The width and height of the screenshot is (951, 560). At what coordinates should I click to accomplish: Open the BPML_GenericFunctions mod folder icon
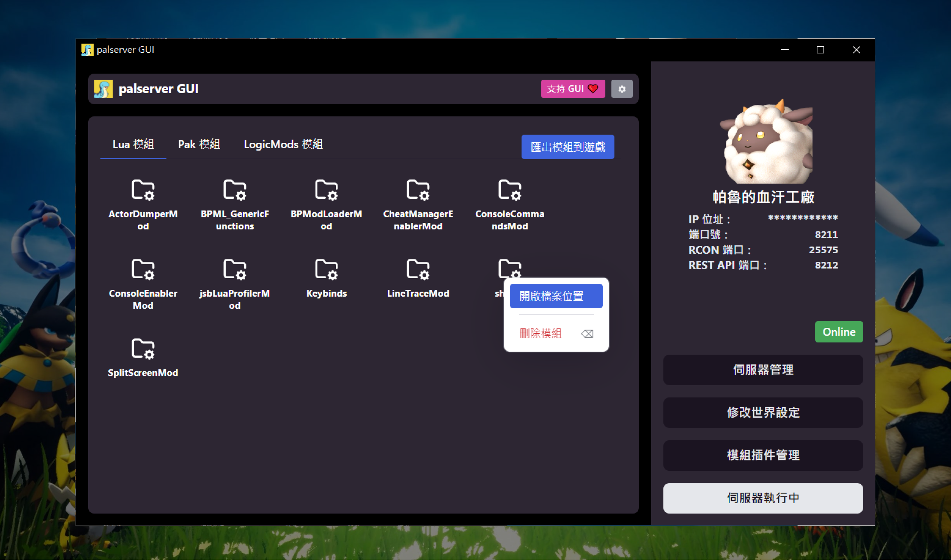coord(235,190)
